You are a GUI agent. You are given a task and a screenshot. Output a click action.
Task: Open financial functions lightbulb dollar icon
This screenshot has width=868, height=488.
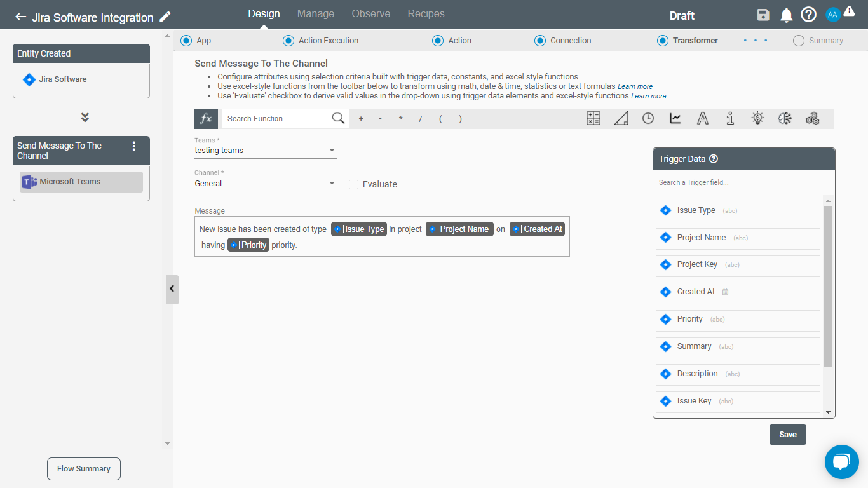(757, 118)
